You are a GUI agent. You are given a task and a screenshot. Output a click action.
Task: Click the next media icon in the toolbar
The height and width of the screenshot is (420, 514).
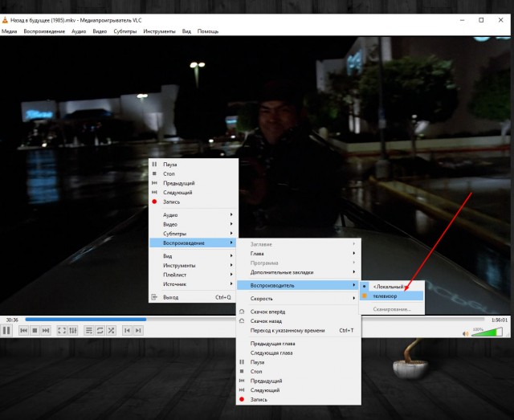pos(46,331)
